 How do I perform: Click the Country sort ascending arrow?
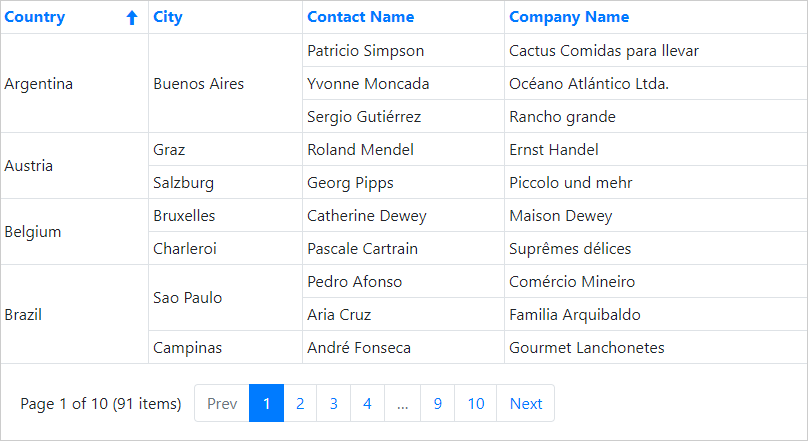(x=132, y=18)
